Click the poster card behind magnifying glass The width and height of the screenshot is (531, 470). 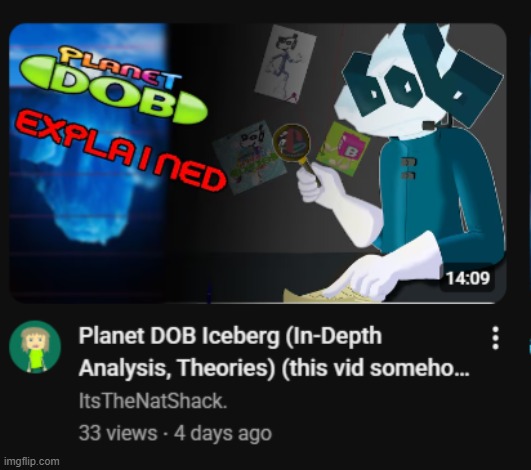click(x=249, y=157)
